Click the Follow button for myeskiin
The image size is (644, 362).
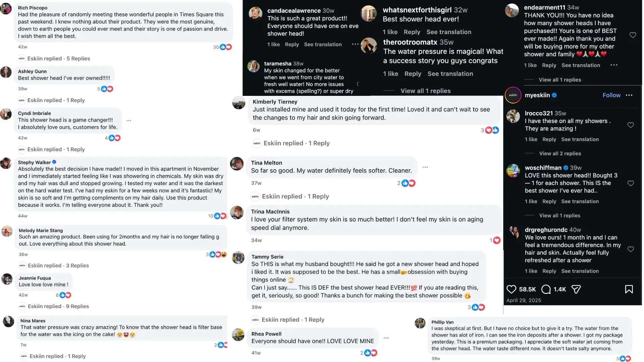(611, 95)
